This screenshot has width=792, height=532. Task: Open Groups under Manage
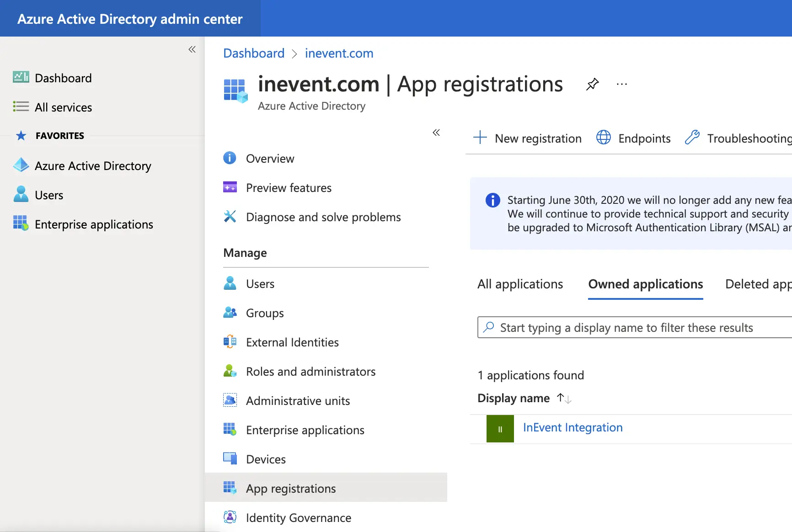[265, 313]
